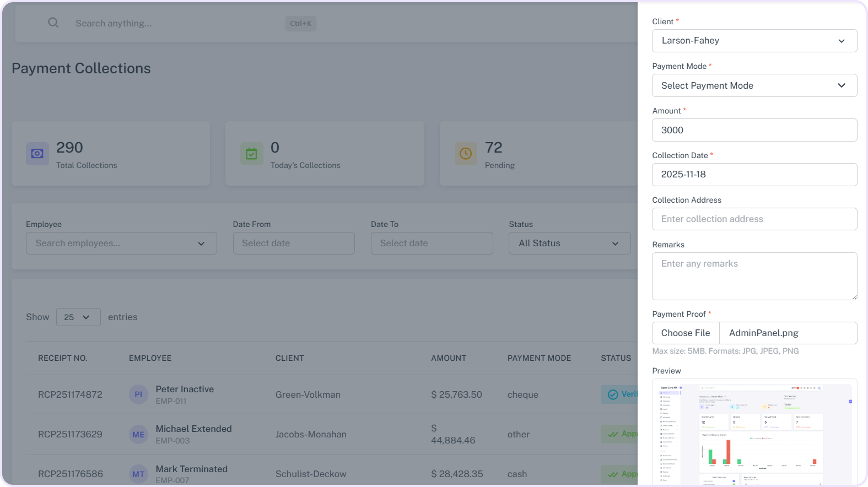Viewport: 868px width, 487px height.
Task: Click the Today's Collections calendar icon
Action: click(x=251, y=154)
